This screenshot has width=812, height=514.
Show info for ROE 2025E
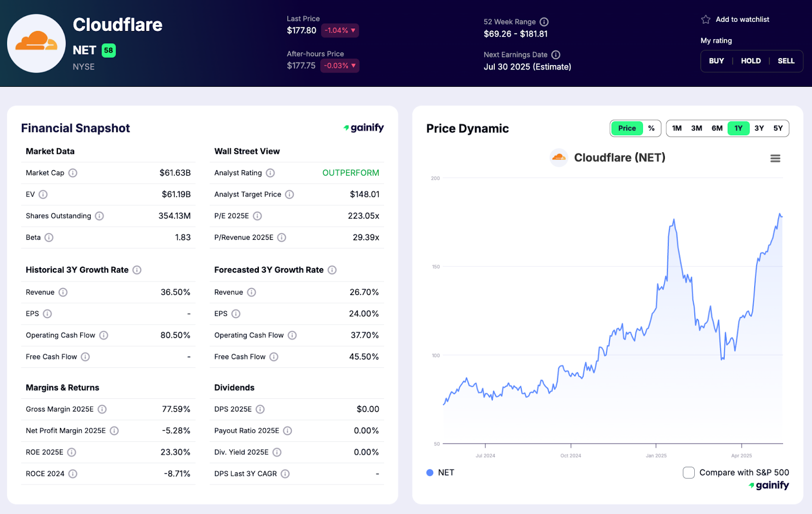coord(72,452)
